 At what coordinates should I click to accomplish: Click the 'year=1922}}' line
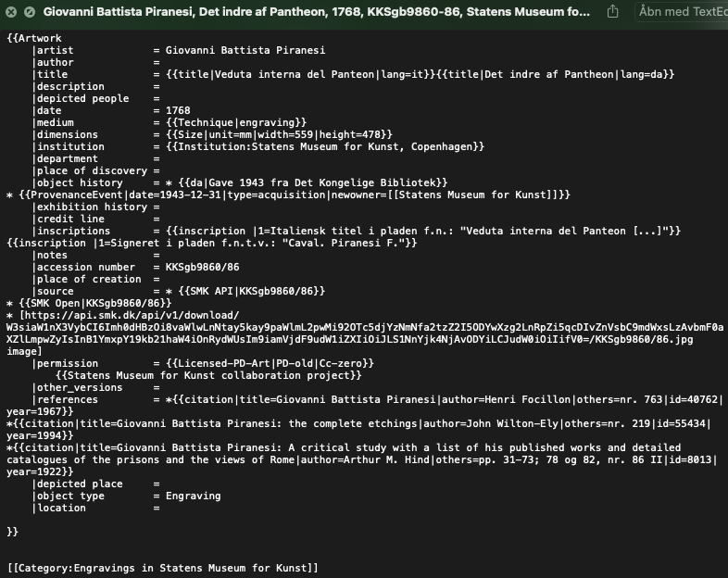40,472
